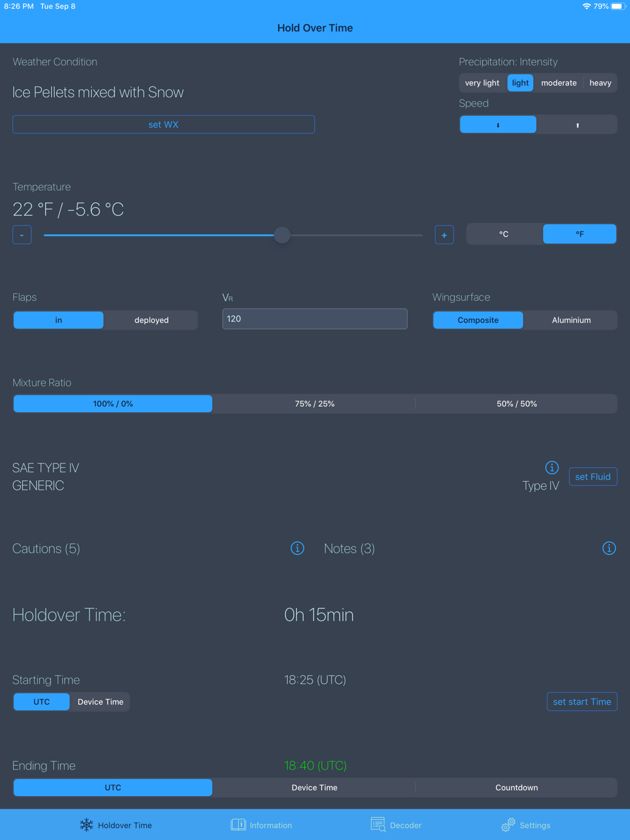This screenshot has height=840, width=630.
Task: Open the fluid info icon near Type IV
Action: tap(552, 467)
